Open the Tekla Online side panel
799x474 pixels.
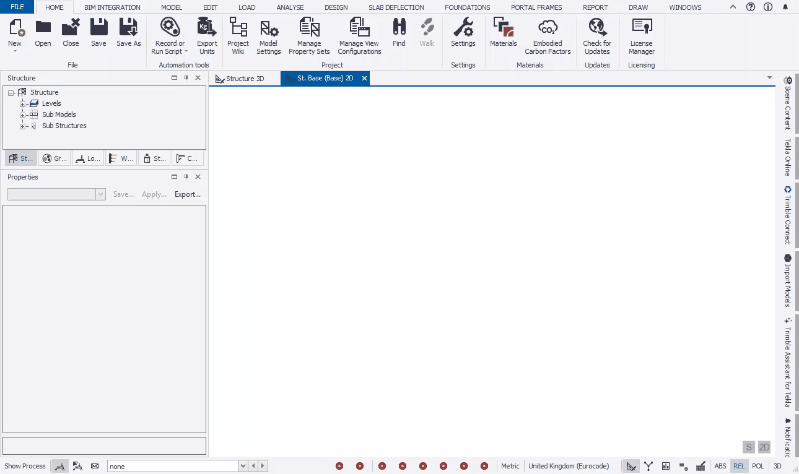tap(788, 157)
